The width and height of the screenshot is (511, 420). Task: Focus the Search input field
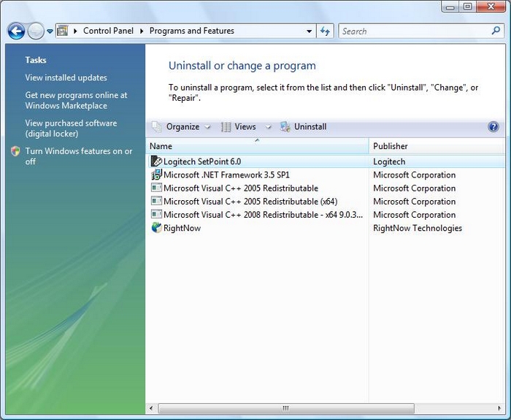(415, 31)
